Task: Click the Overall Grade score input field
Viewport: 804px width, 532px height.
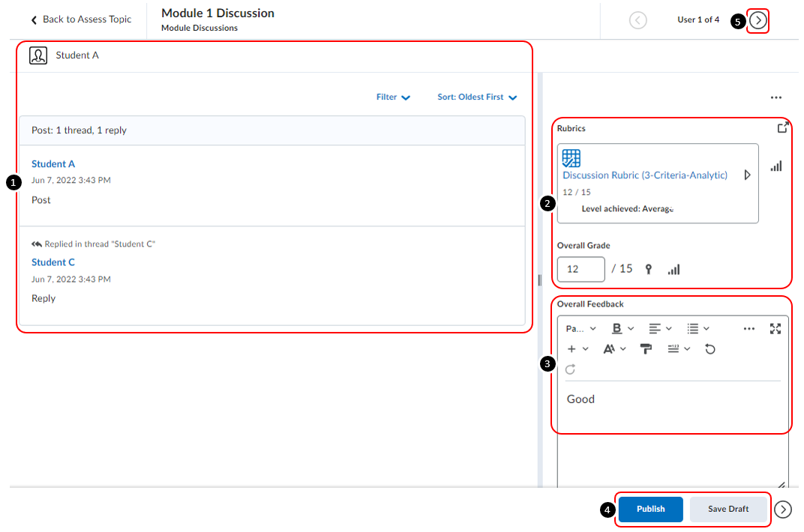Action: (580, 269)
